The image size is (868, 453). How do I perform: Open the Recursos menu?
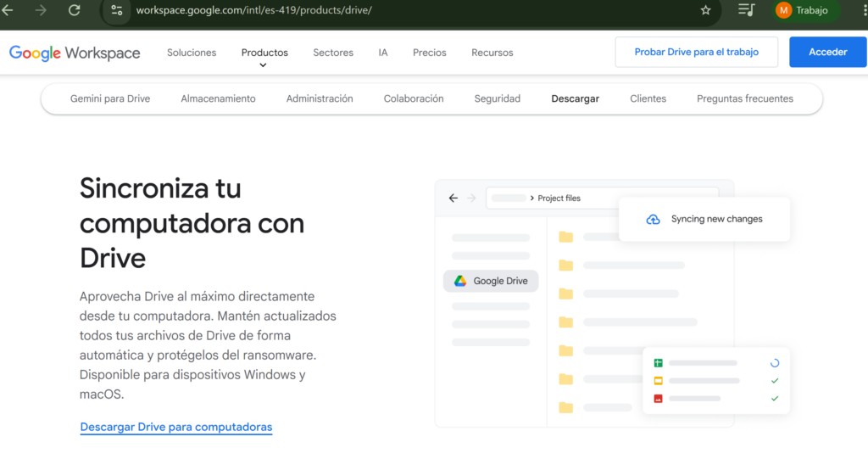(492, 53)
